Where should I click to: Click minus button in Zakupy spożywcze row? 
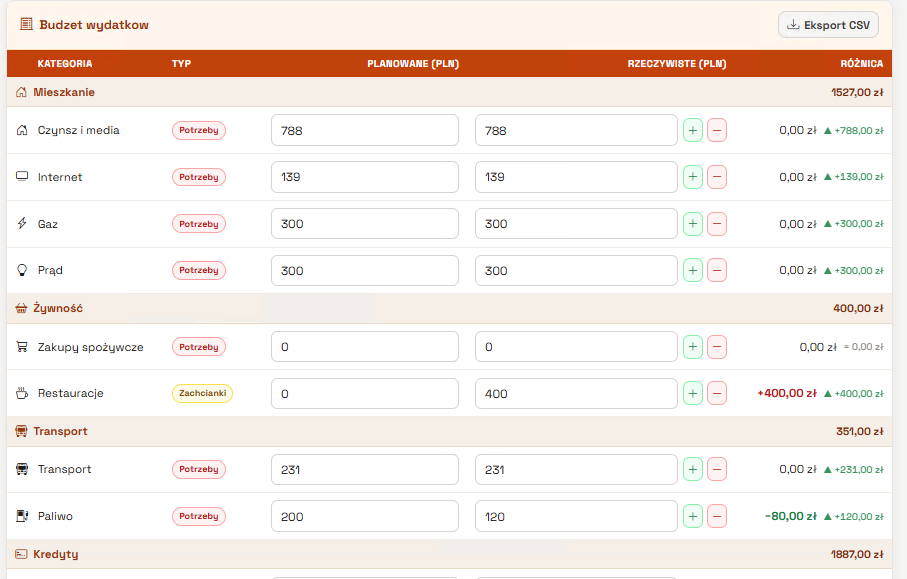point(717,347)
